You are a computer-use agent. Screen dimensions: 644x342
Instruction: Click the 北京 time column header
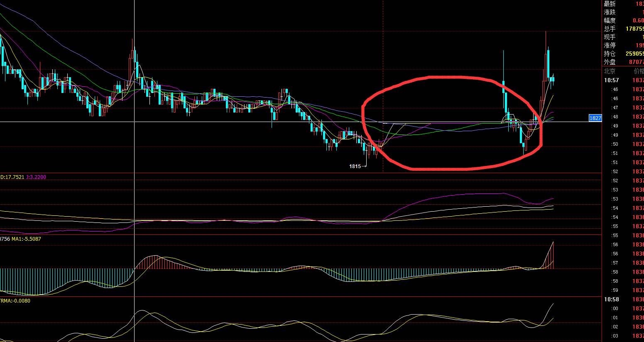[x=610, y=71]
